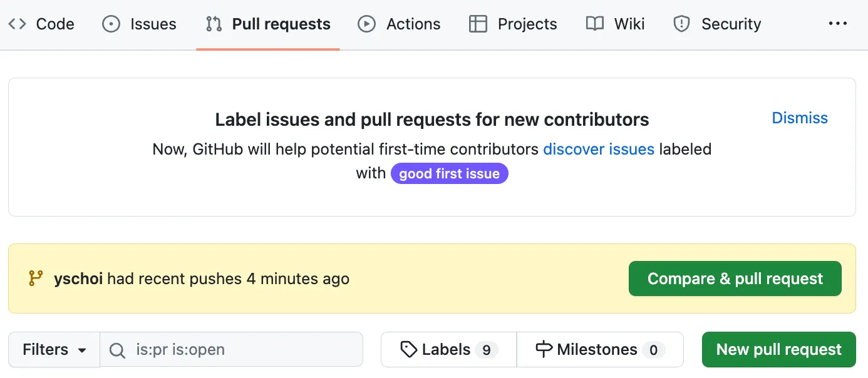Click the search magnifier icon
Viewport: 868px width, 378px height.
[x=117, y=350]
